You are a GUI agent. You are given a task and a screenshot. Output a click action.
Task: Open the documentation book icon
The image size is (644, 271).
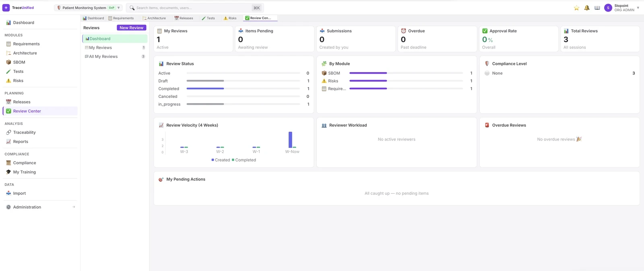tap(597, 8)
